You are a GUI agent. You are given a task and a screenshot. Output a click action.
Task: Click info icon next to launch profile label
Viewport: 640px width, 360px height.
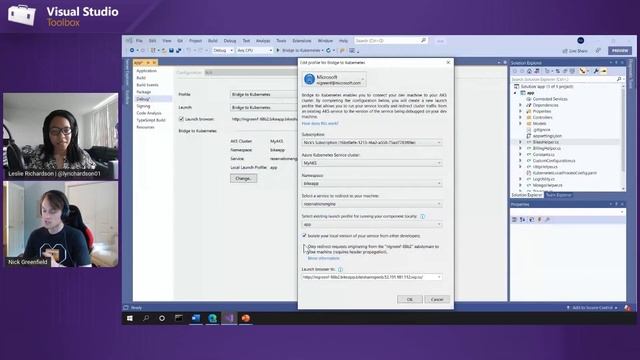tap(422, 216)
